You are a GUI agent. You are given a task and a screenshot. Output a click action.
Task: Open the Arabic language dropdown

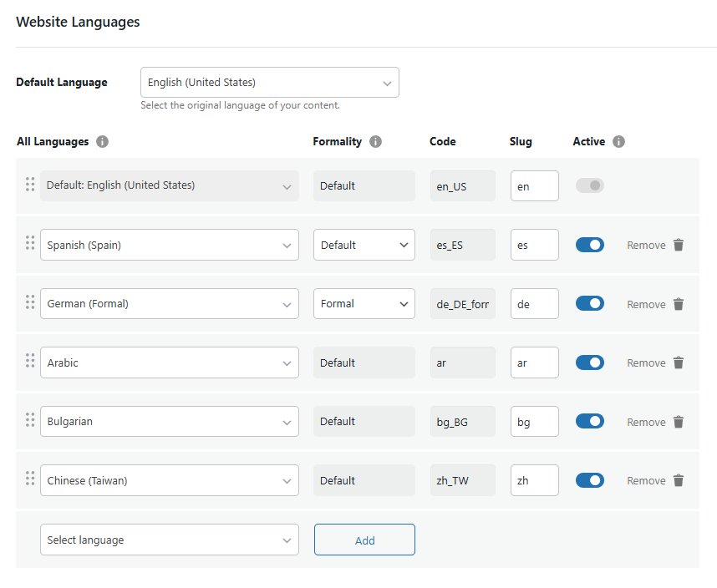click(x=170, y=362)
